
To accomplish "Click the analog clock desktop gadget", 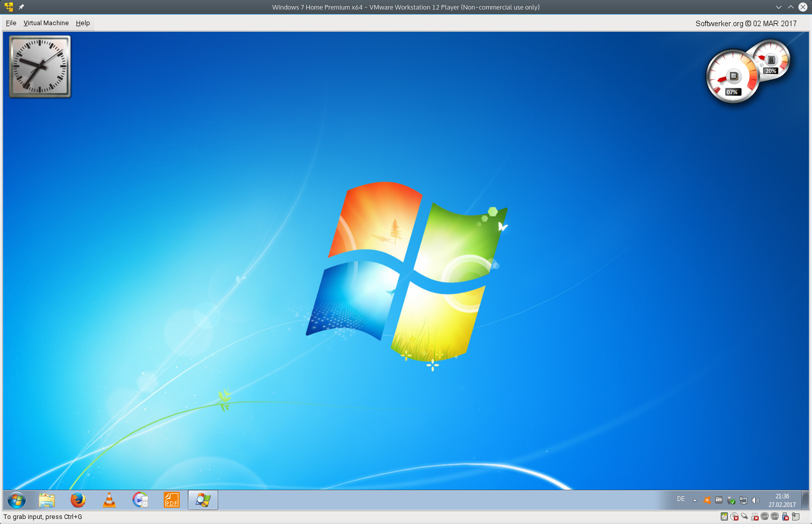I will pyautogui.click(x=40, y=66).
